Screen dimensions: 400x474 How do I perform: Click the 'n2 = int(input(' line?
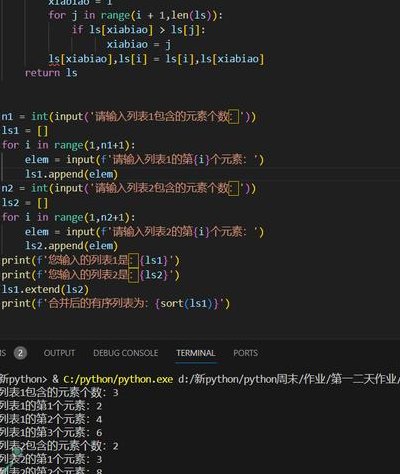point(129,189)
